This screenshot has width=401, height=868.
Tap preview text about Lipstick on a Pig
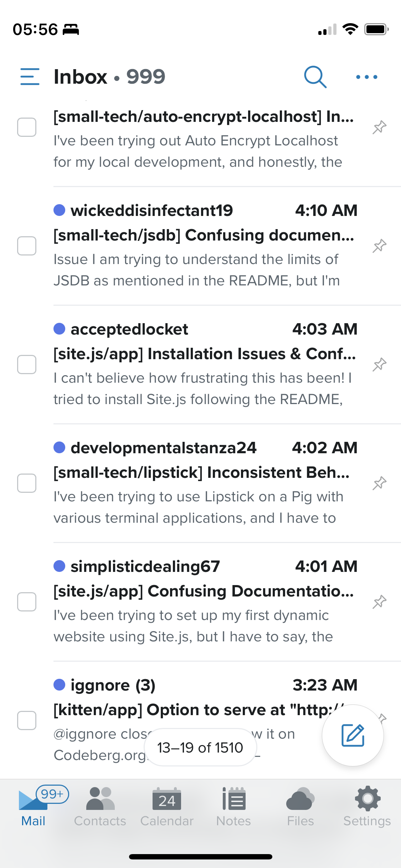pos(199,507)
